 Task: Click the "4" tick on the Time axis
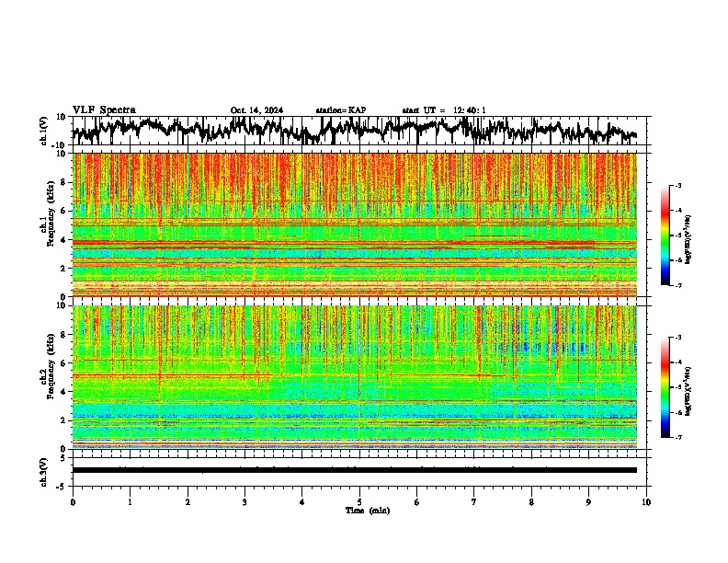[x=302, y=502]
